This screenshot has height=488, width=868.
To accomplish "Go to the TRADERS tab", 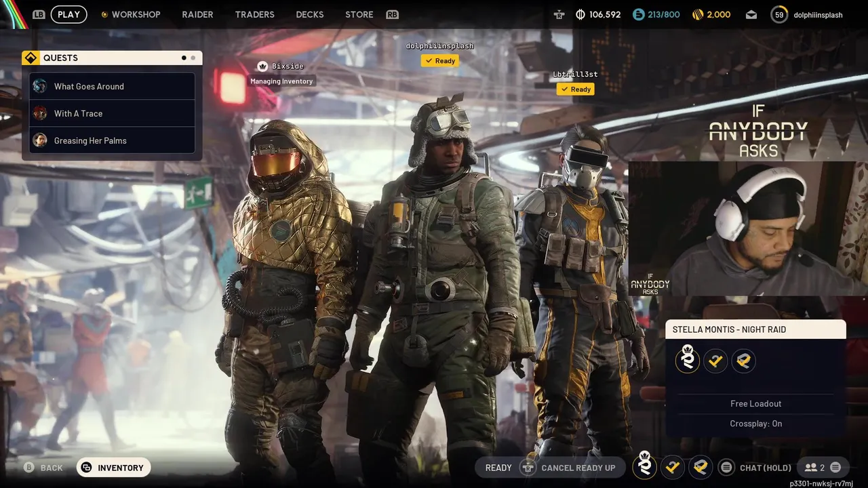I will 255,14.
